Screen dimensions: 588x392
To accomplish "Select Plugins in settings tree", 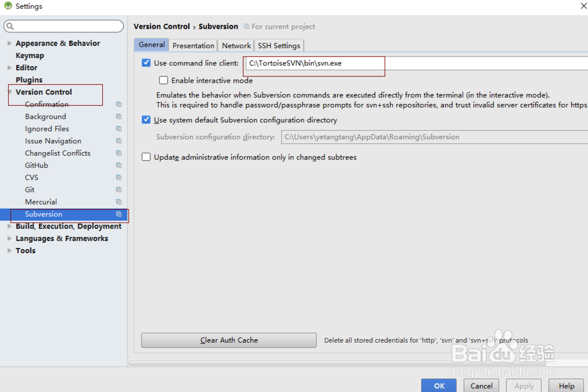I will 29,80.
